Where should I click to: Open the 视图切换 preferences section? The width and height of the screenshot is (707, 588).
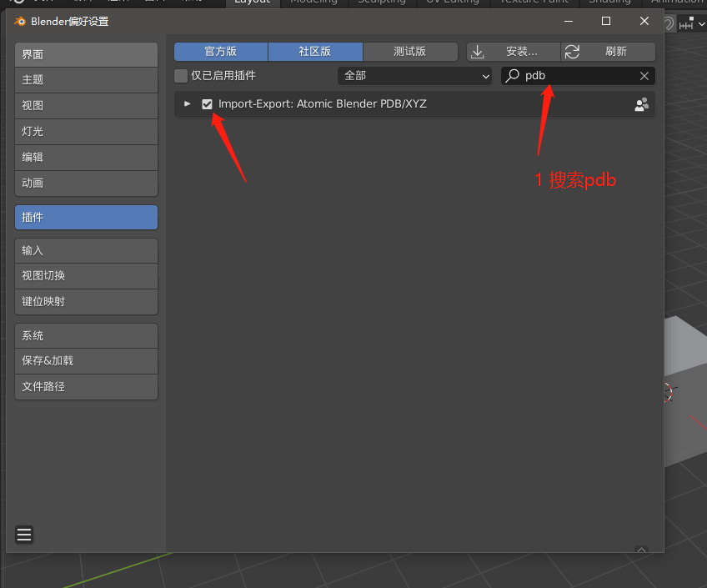86,276
